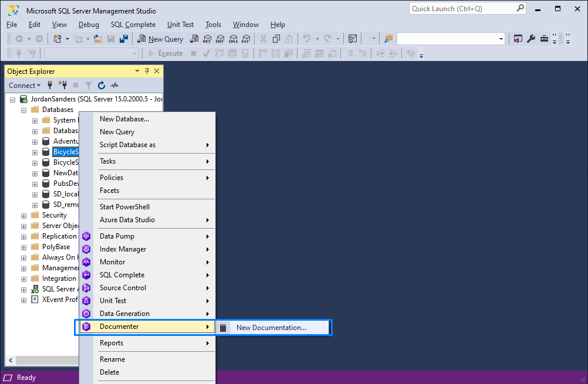
Task: Choose New Query in the context menu
Action: 147,132
